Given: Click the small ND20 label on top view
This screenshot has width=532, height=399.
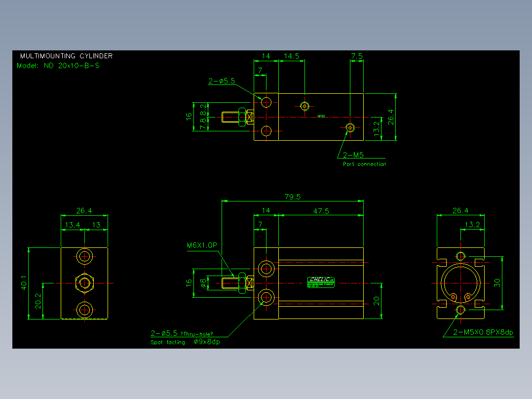Looking at the screenshot, I should click(x=321, y=116).
